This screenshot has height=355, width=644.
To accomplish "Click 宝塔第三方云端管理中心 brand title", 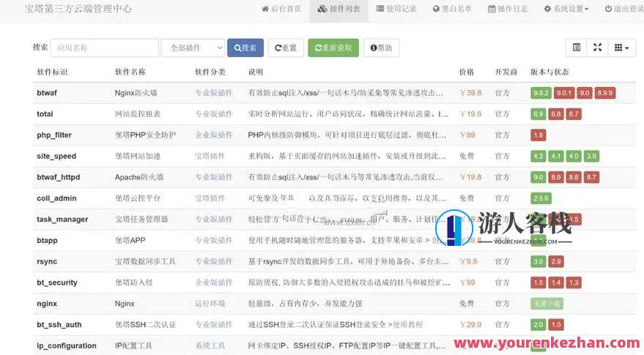I will pos(78,9).
